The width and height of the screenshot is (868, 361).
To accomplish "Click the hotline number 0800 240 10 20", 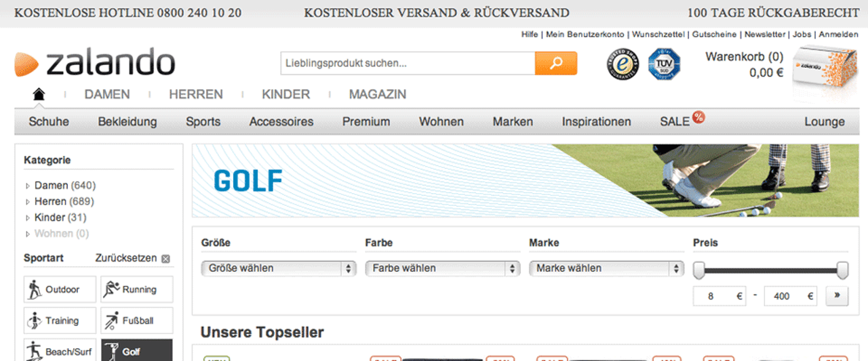I will tap(199, 13).
